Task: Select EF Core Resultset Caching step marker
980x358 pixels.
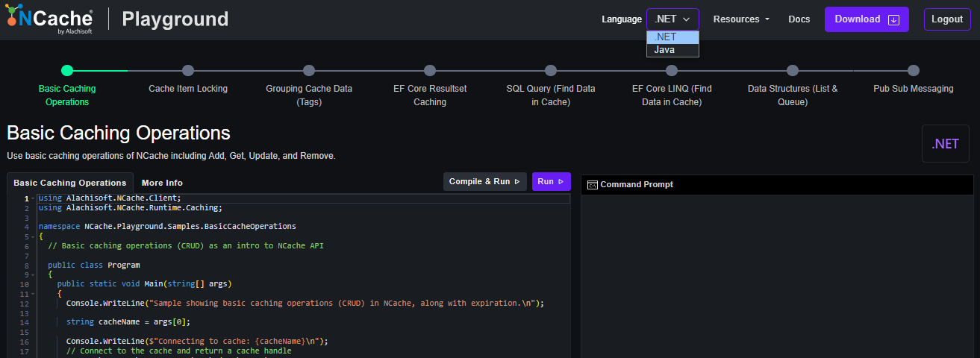Action: pyautogui.click(x=430, y=71)
